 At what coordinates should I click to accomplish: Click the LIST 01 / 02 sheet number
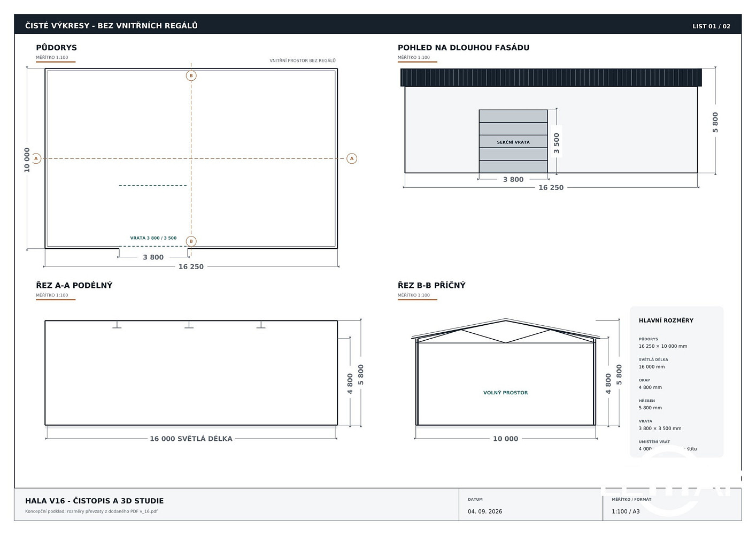[x=711, y=26]
